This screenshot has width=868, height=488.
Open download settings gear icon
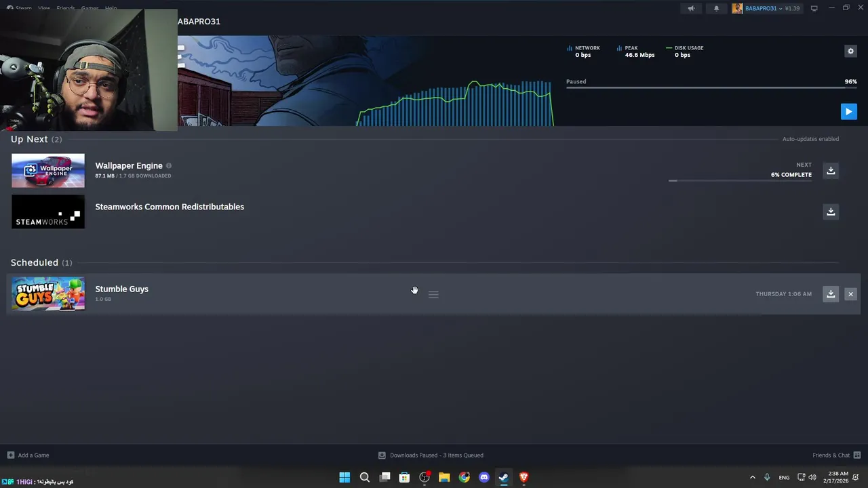point(850,51)
